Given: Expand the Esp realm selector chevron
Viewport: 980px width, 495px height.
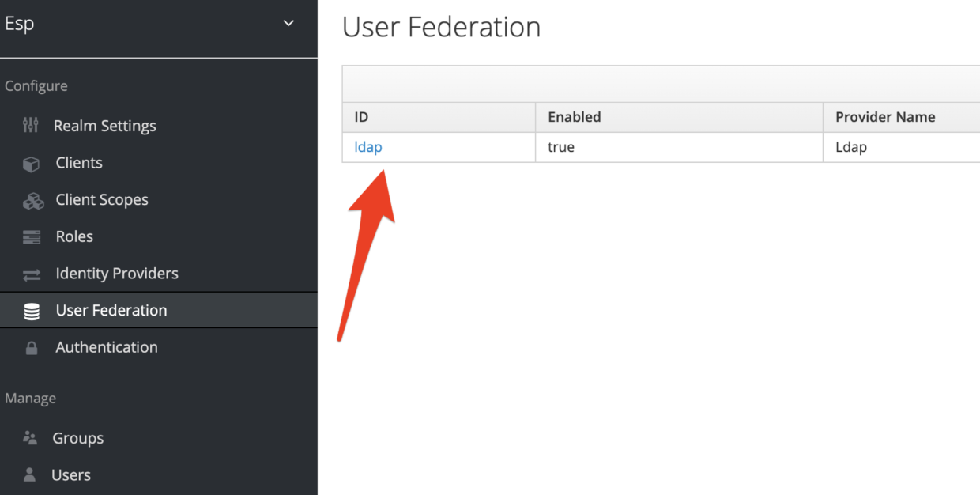Looking at the screenshot, I should [288, 24].
